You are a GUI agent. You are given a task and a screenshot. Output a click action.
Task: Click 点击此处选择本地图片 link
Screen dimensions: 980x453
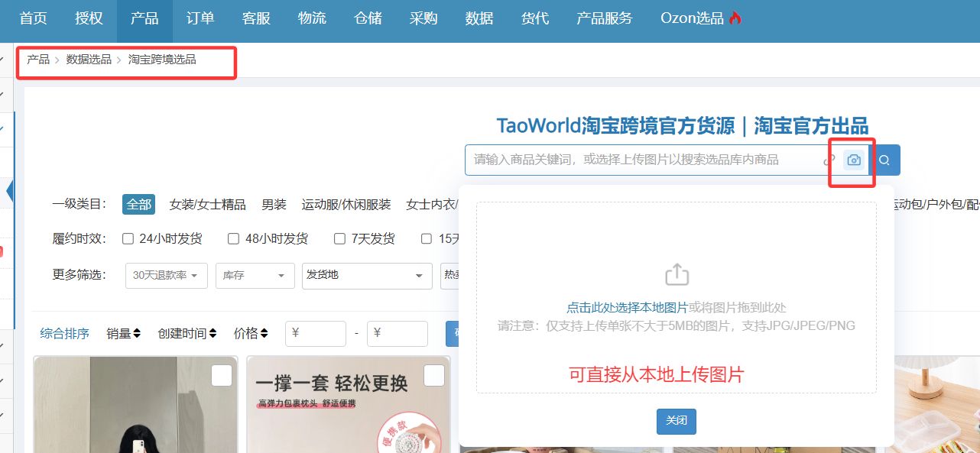(x=627, y=308)
